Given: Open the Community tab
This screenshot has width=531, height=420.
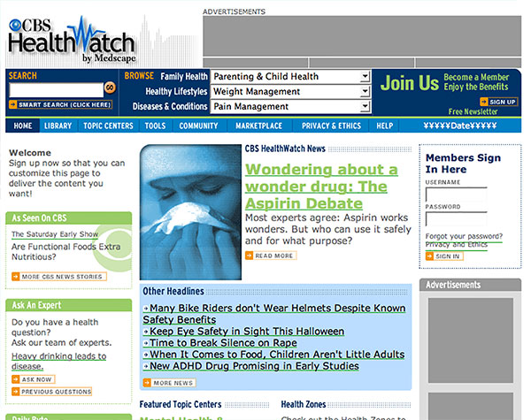Looking at the screenshot, I should point(198,126).
